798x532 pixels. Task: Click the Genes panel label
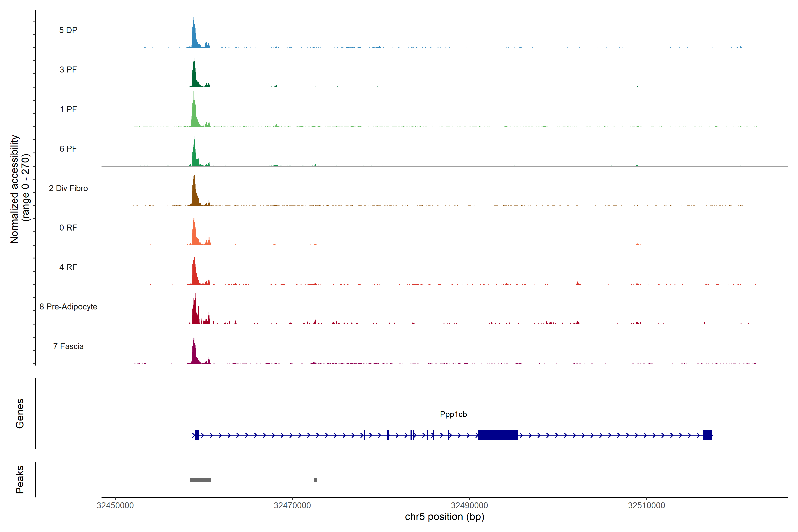pos(20,414)
